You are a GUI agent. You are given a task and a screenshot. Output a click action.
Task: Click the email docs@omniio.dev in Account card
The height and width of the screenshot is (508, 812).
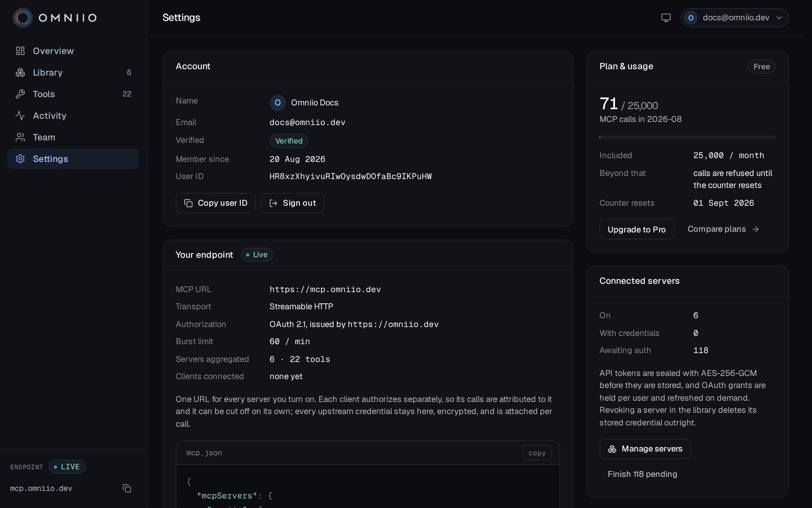[307, 122]
